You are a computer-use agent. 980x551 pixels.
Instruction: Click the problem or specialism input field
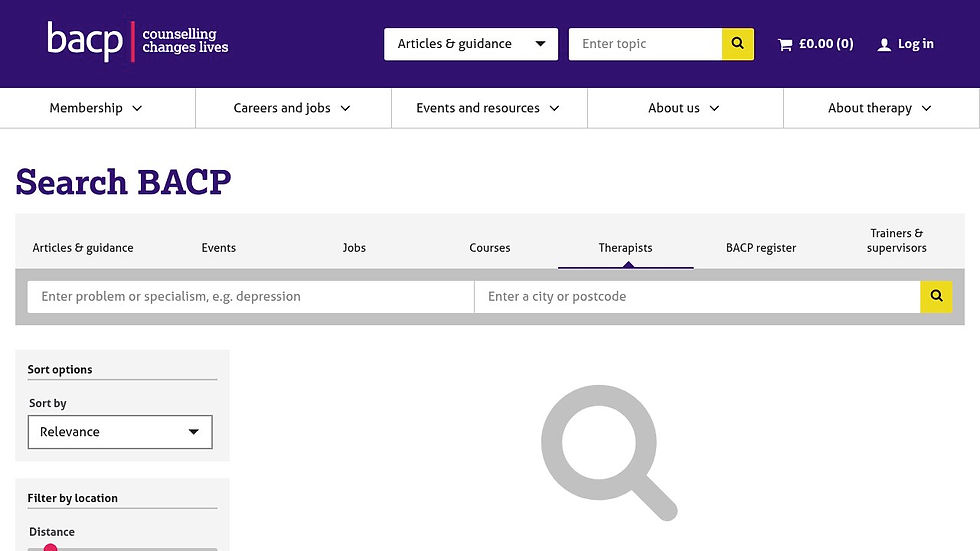251,296
